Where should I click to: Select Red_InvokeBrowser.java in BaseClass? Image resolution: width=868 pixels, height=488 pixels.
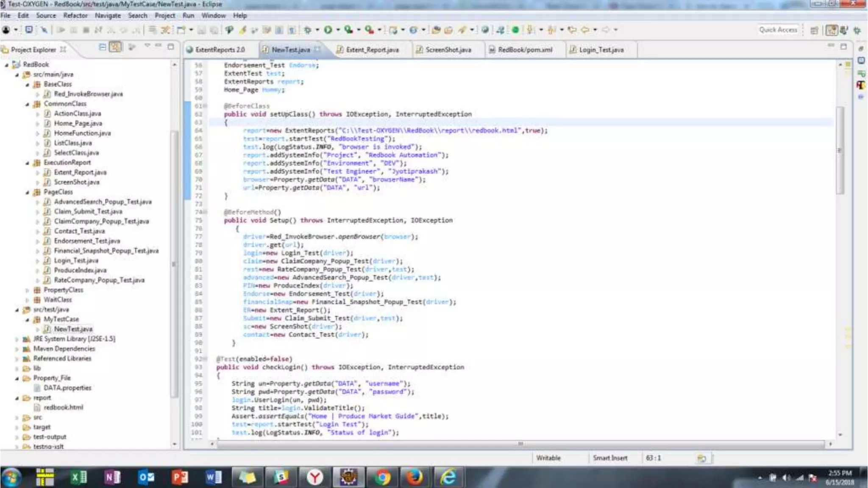click(x=89, y=94)
